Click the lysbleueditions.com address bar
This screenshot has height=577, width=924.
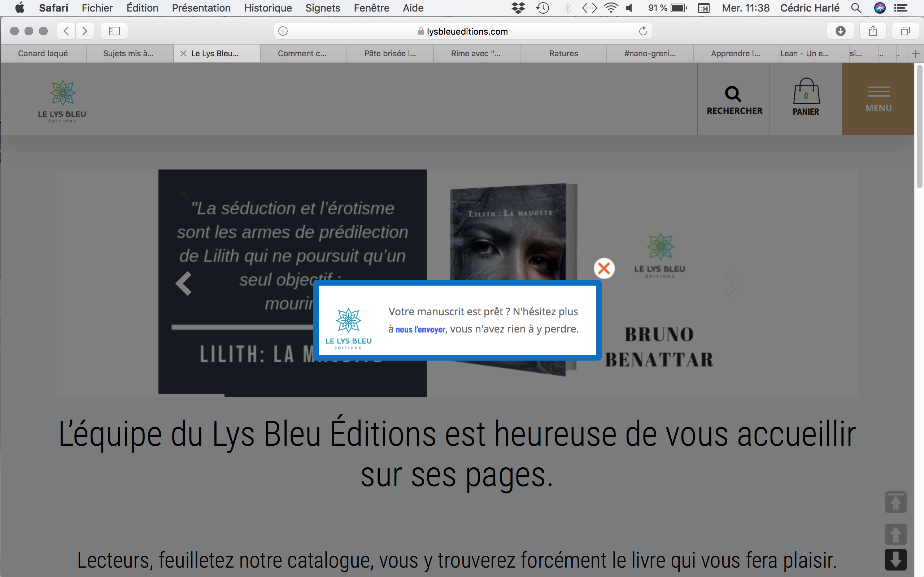pyautogui.click(x=463, y=31)
